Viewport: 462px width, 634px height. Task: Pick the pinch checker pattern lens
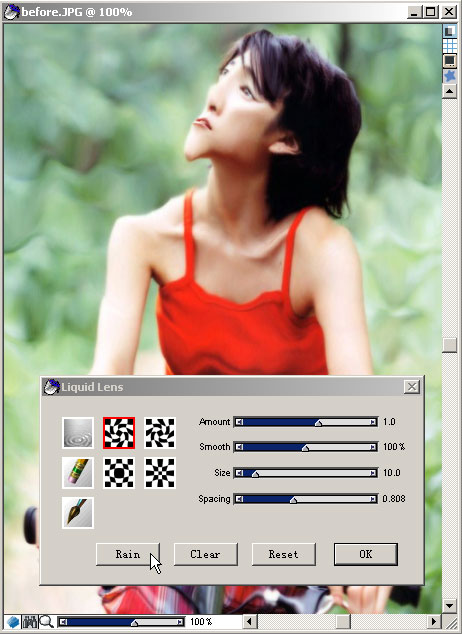tap(160, 473)
